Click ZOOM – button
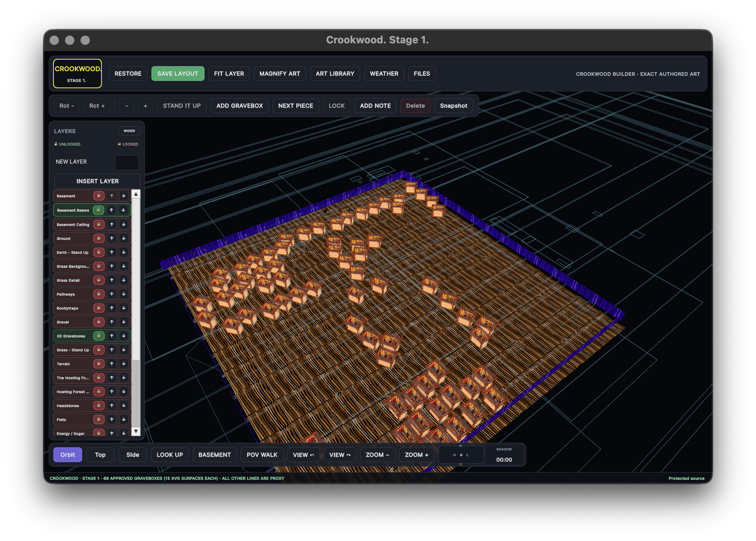The image size is (756, 541). [378, 455]
